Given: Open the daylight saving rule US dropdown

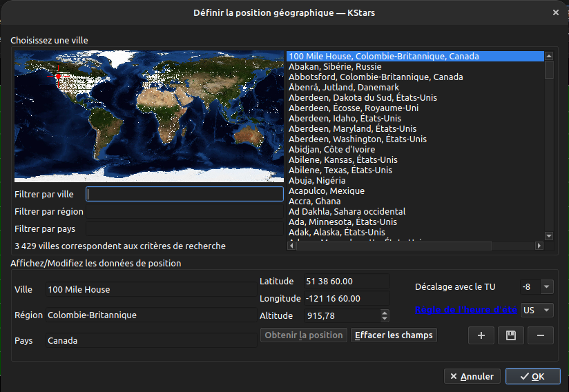Looking at the screenshot, I should point(546,310).
